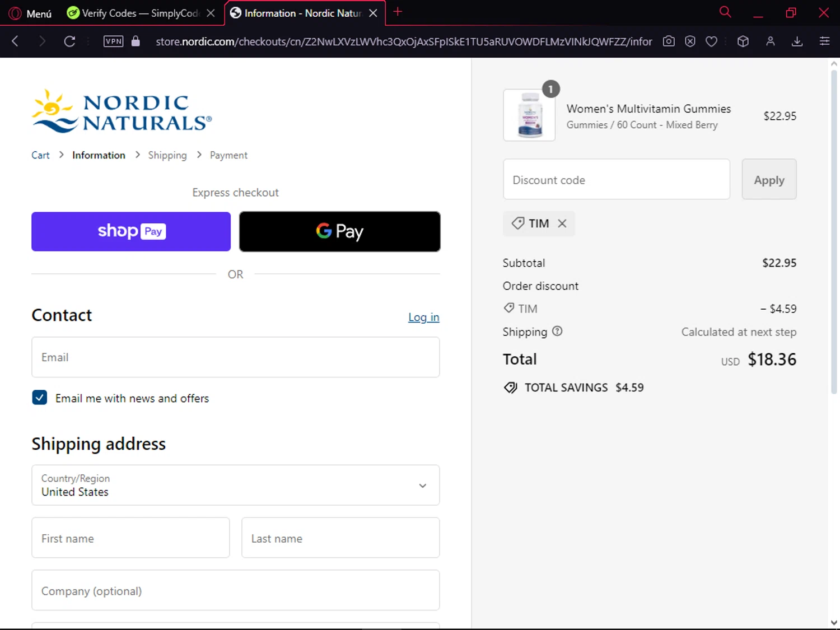840x630 pixels.
Task: Open the Country/Region dropdown
Action: click(x=236, y=485)
